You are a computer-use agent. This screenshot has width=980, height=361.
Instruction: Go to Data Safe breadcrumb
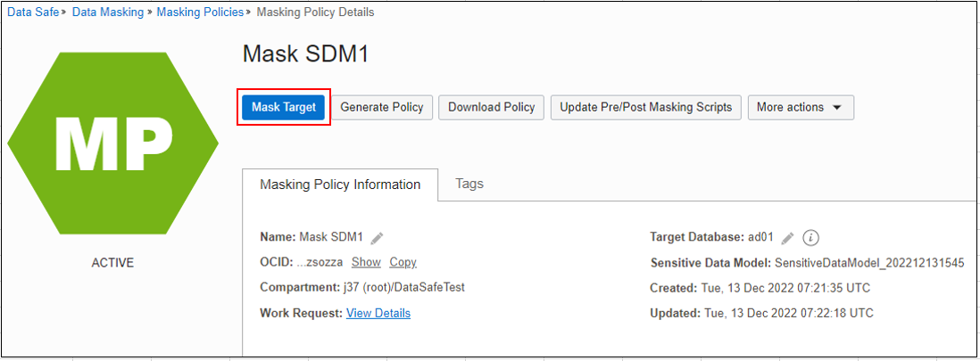pyautogui.click(x=33, y=12)
